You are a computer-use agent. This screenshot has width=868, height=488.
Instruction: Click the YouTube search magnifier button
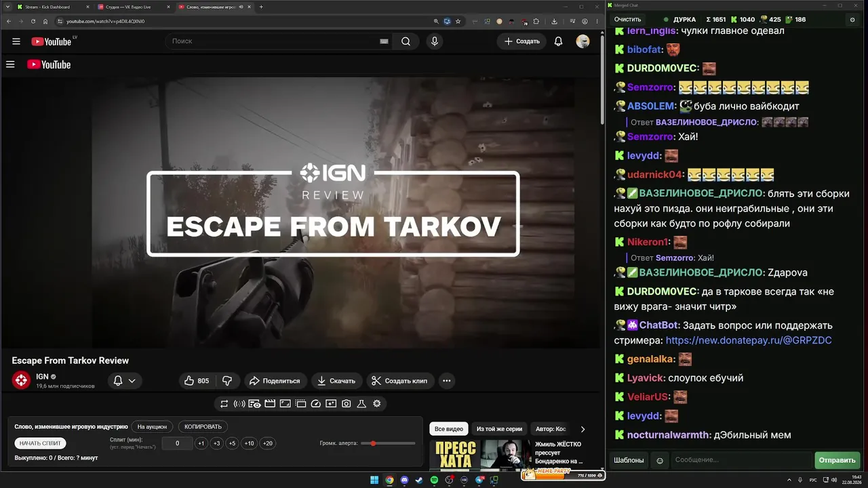point(406,41)
